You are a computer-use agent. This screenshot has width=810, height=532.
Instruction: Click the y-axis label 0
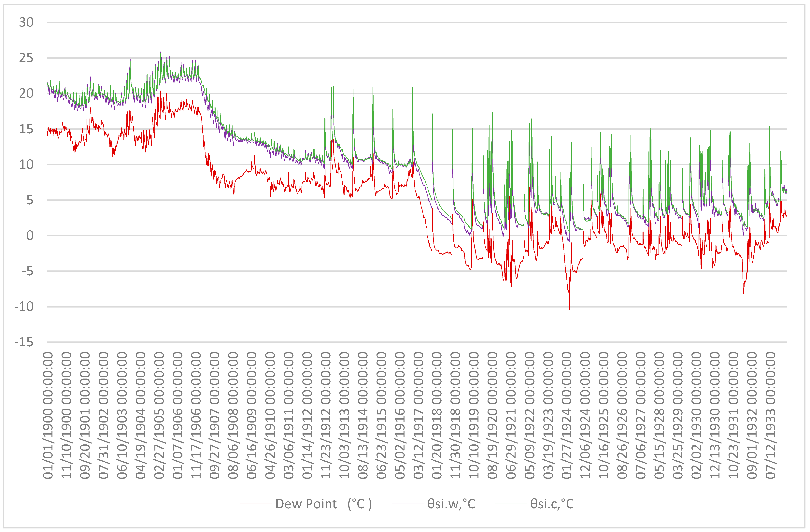tap(30, 236)
